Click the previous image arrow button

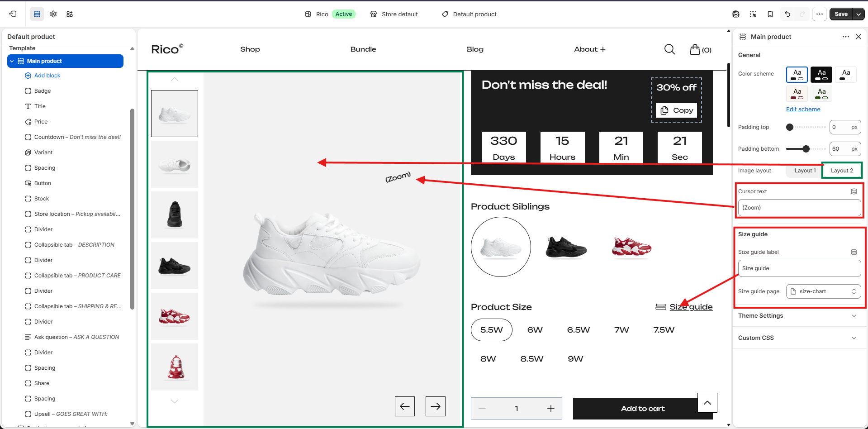(405, 406)
